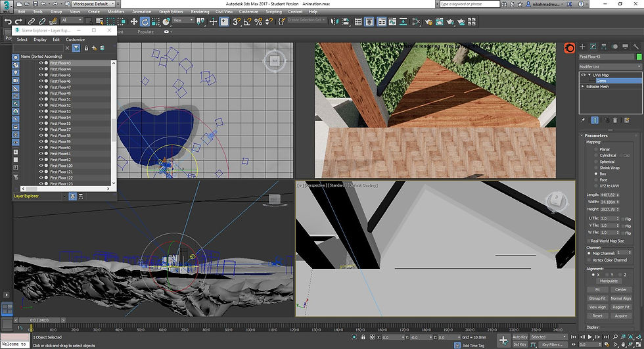
Task: Click the Manipulate button
Action: coord(609,281)
